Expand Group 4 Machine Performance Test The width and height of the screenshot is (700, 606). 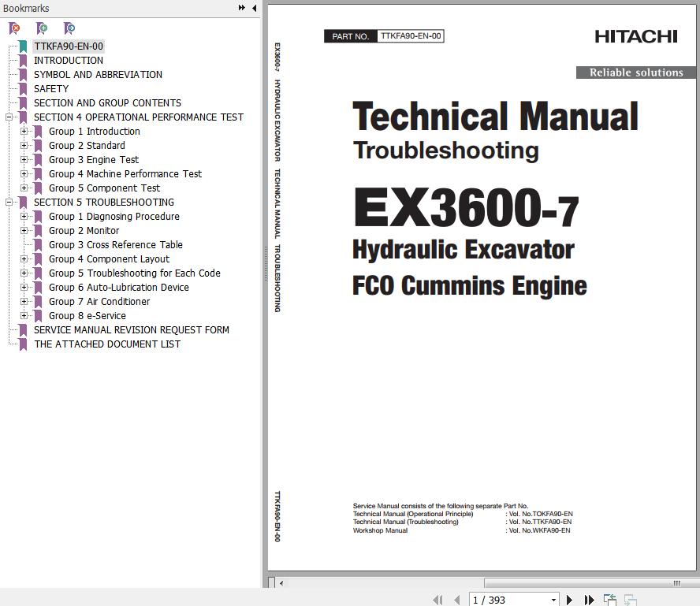24,173
